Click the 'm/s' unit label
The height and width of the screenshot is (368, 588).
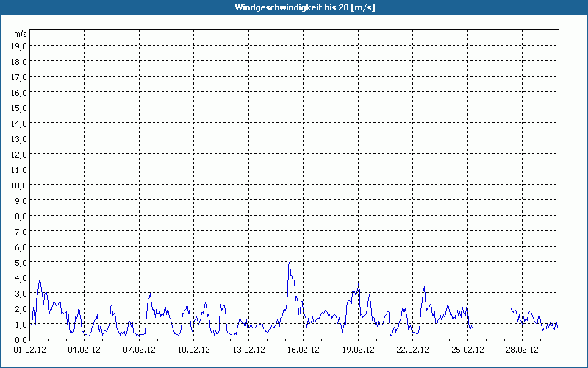21,34
